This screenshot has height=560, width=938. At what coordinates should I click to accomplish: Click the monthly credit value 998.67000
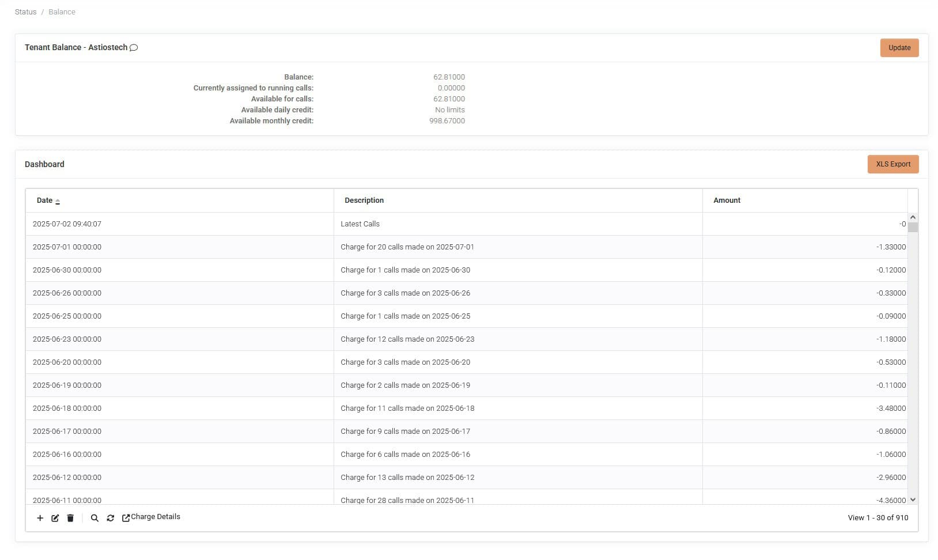(447, 121)
